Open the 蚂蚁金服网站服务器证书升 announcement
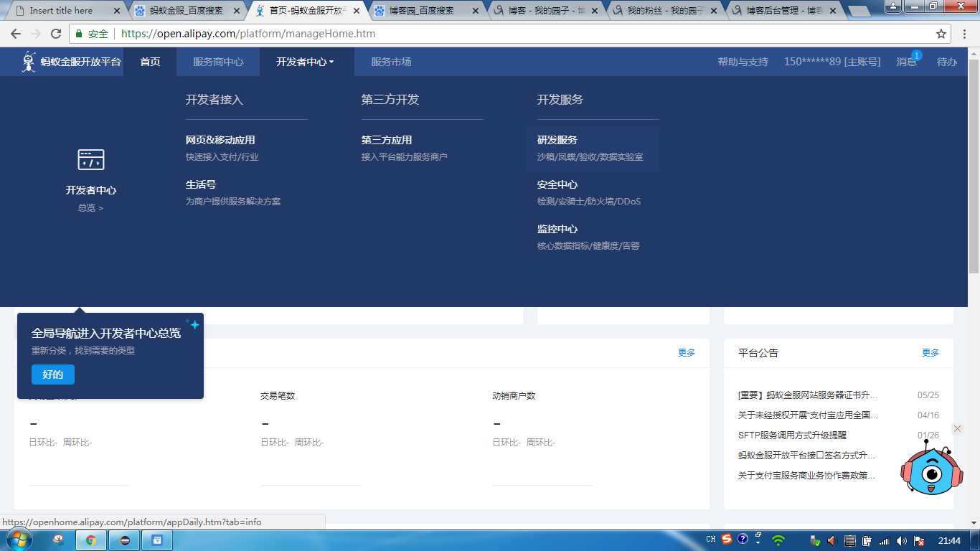 pyautogui.click(x=808, y=395)
